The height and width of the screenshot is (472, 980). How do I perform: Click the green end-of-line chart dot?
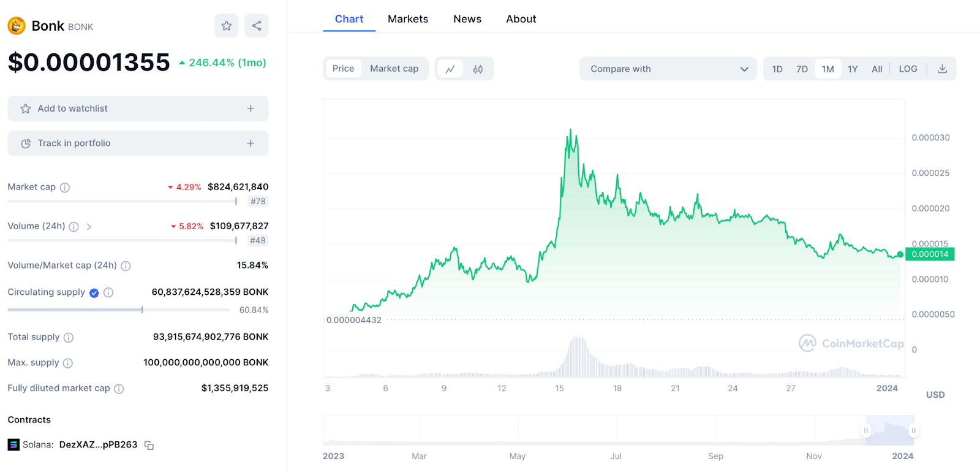(x=900, y=254)
